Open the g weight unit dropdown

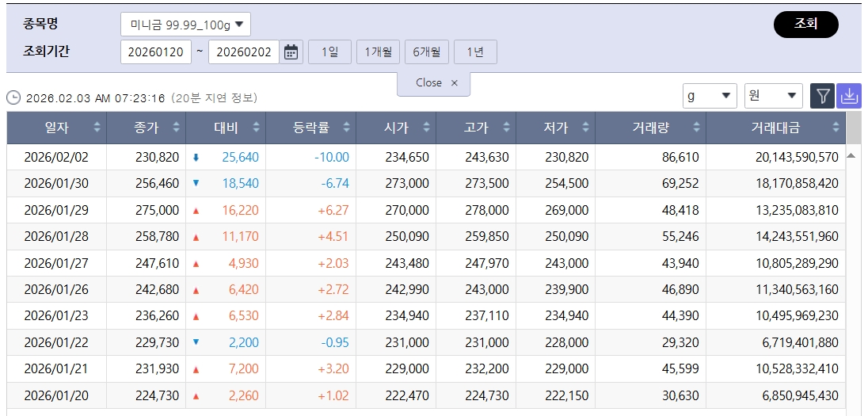(x=710, y=96)
